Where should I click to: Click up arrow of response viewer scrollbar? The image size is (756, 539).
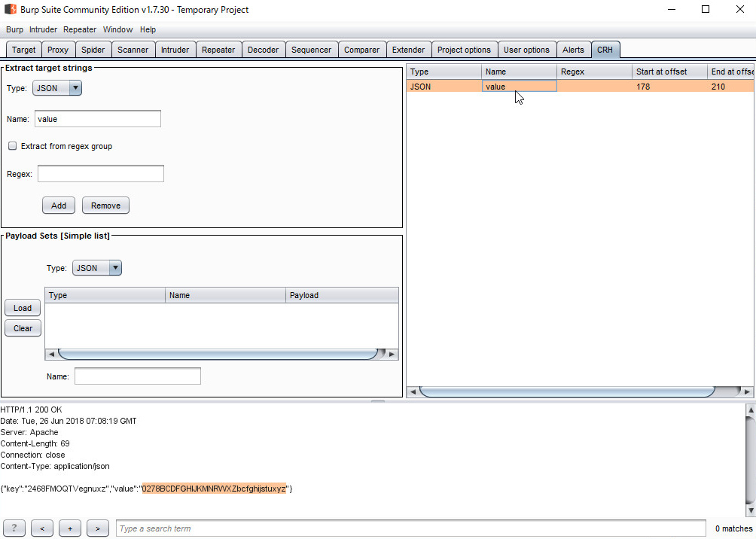pos(751,410)
